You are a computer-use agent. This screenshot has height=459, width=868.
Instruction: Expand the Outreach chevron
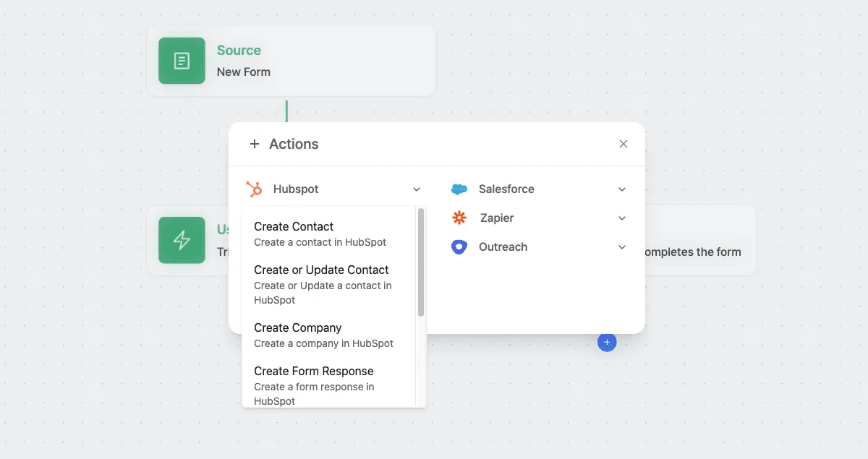point(622,247)
